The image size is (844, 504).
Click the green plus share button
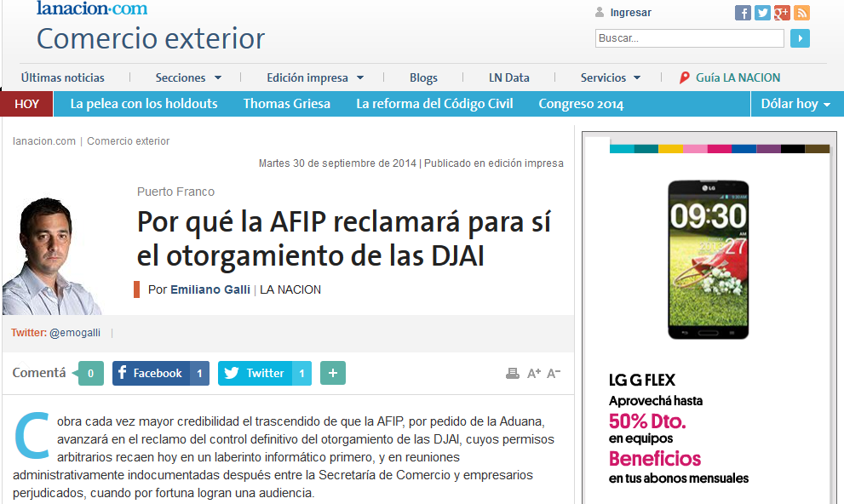coord(333,373)
